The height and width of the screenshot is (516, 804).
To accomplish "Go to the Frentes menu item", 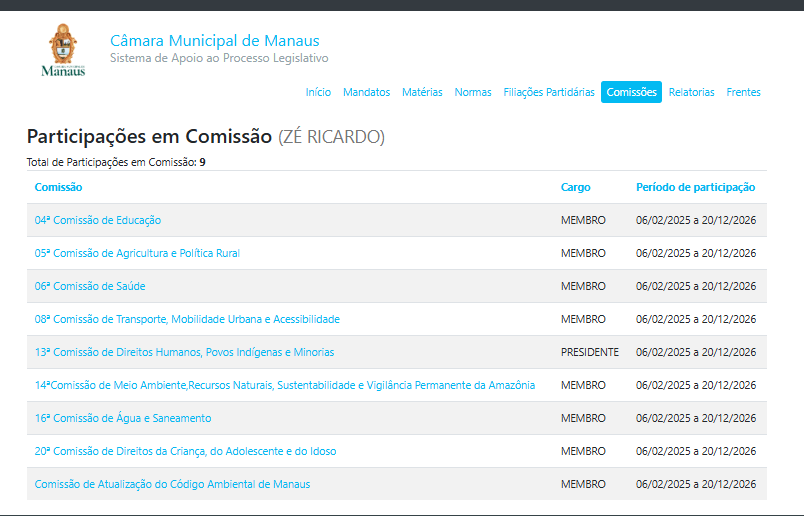I will point(743,92).
